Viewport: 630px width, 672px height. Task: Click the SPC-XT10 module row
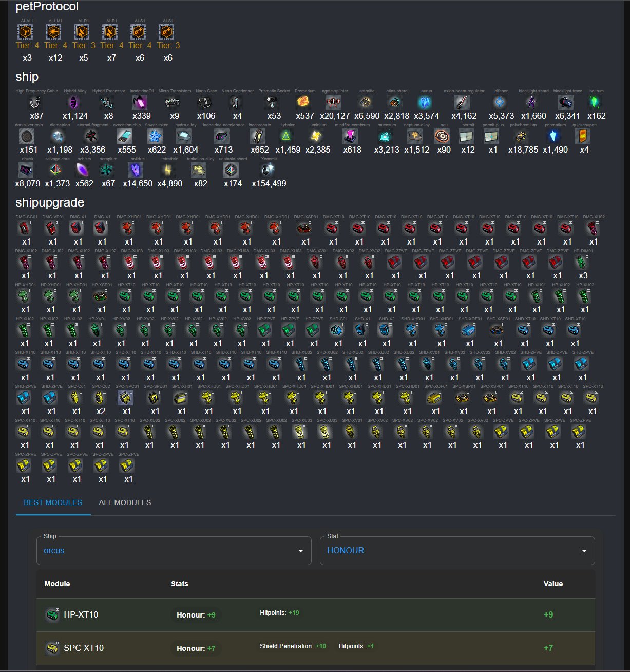tap(315, 648)
